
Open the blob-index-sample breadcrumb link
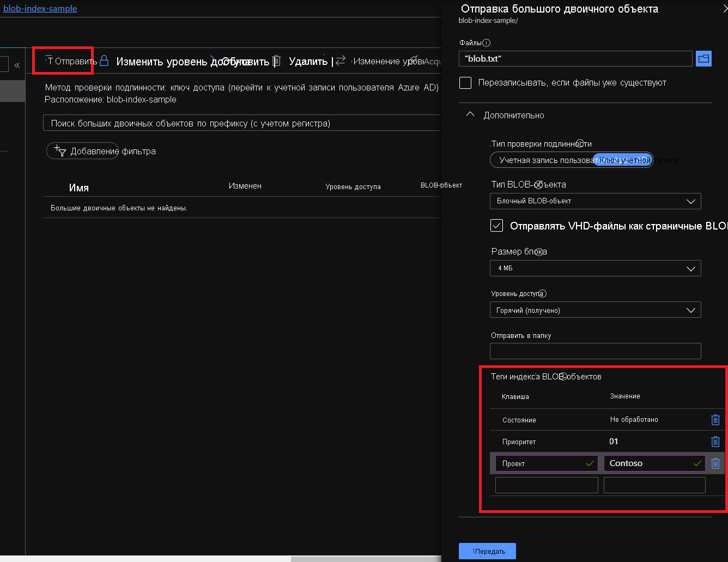click(x=40, y=9)
